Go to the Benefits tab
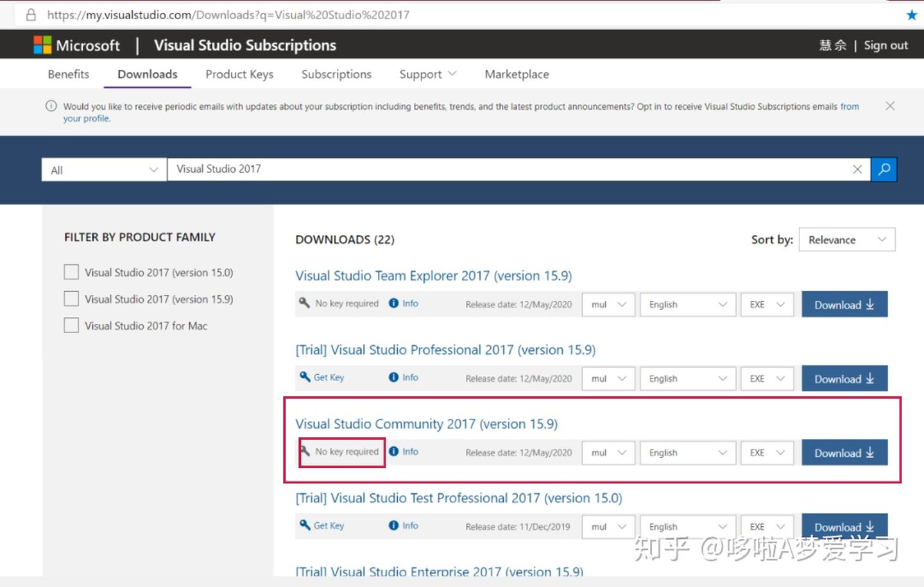Screen dimensions: 924x587 (69, 74)
